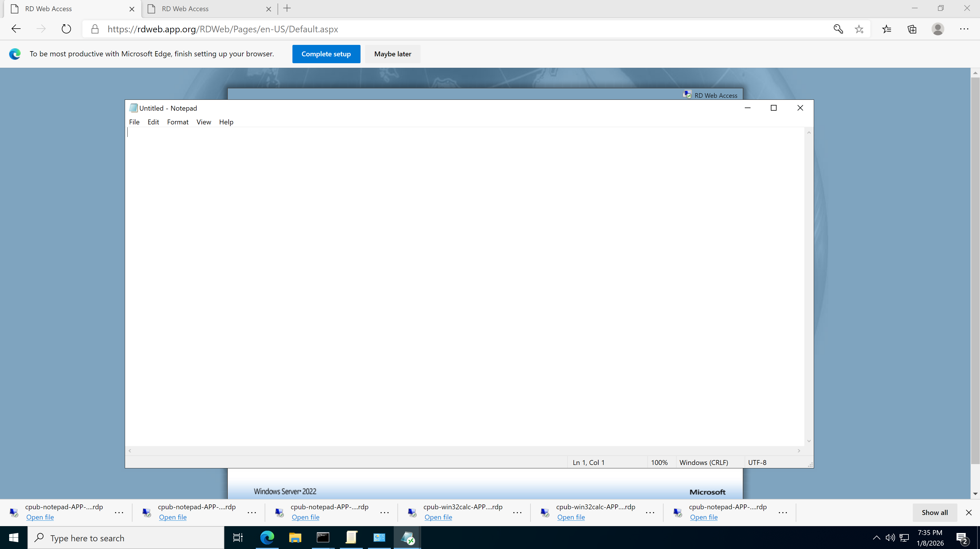Open file for first cpub-notepad download
The image size is (980, 549).
tap(40, 517)
